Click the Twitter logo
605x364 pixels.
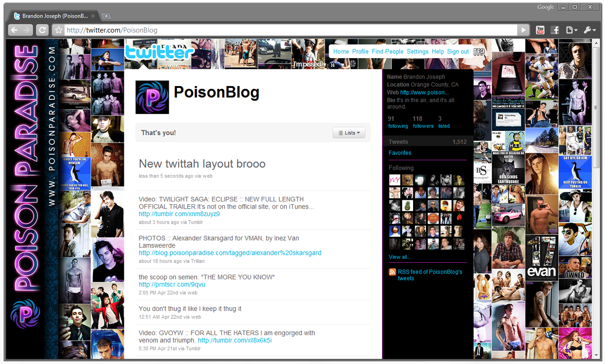point(159,52)
